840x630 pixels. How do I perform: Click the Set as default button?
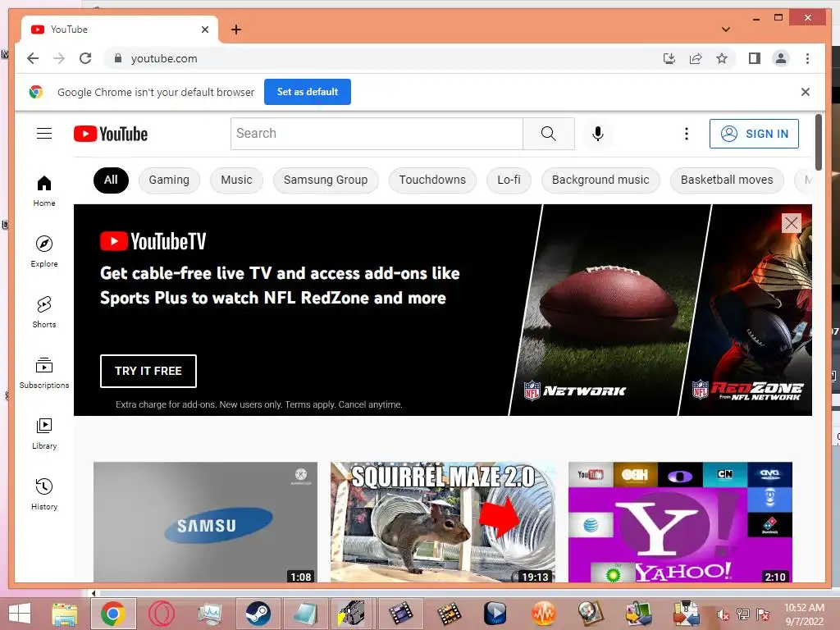tap(308, 92)
